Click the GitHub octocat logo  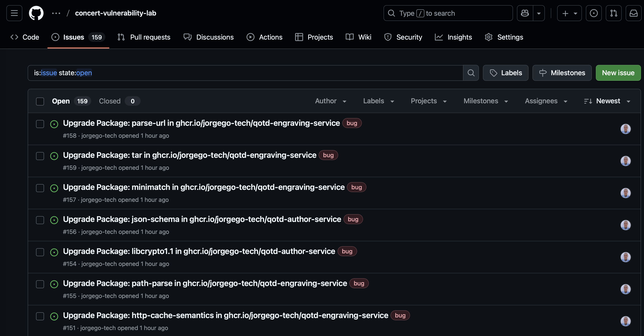36,13
